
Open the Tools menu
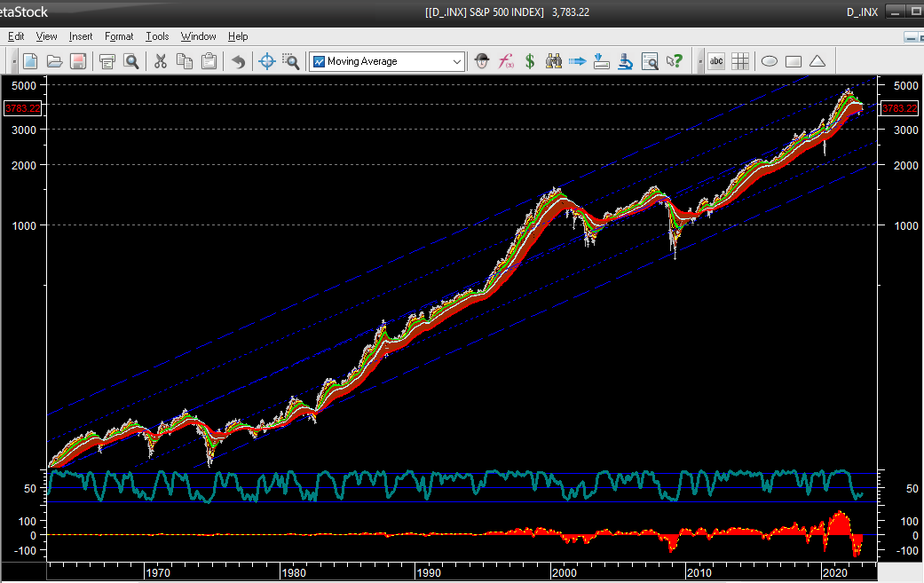click(x=157, y=36)
